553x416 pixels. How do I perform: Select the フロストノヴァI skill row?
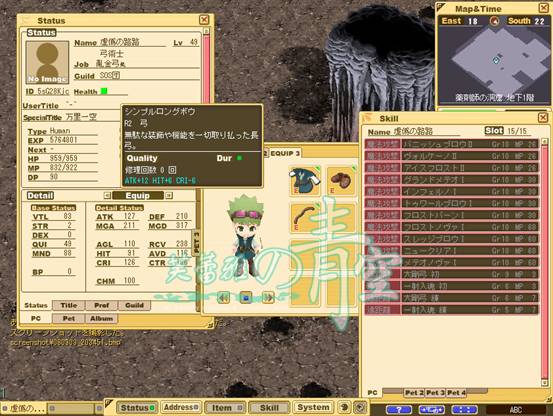tap(452, 227)
